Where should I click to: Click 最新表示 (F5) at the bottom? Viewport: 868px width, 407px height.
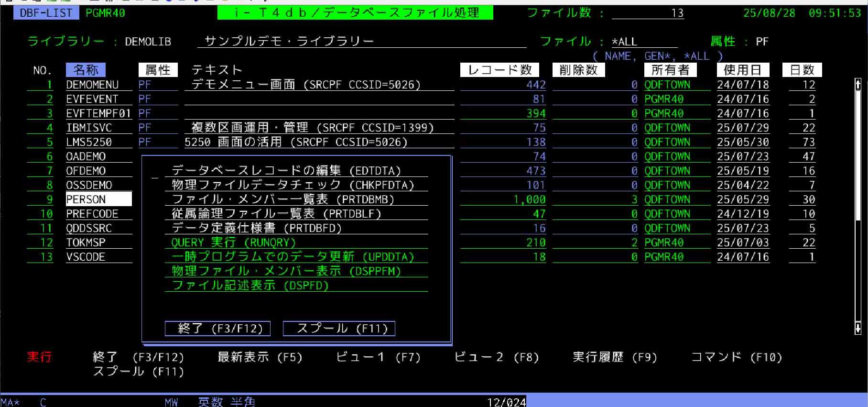tap(260, 357)
